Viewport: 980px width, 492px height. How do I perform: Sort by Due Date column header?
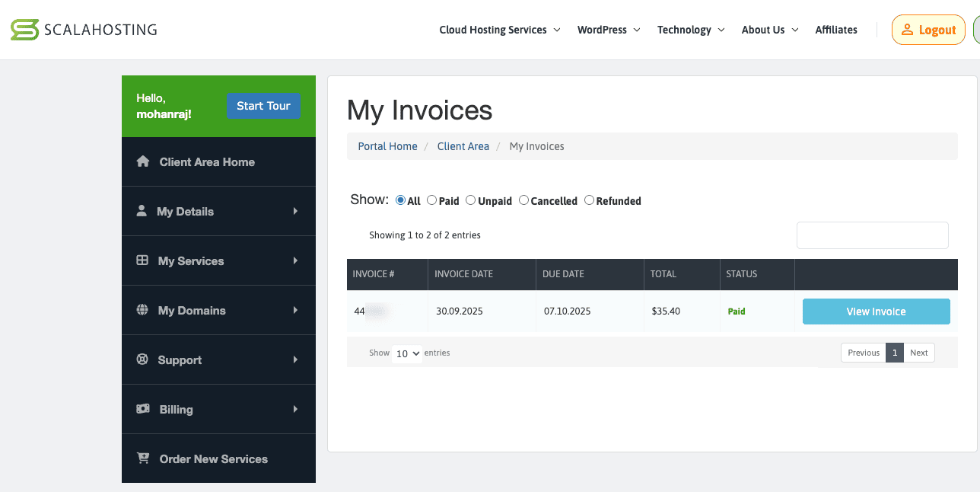coord(590,274)
